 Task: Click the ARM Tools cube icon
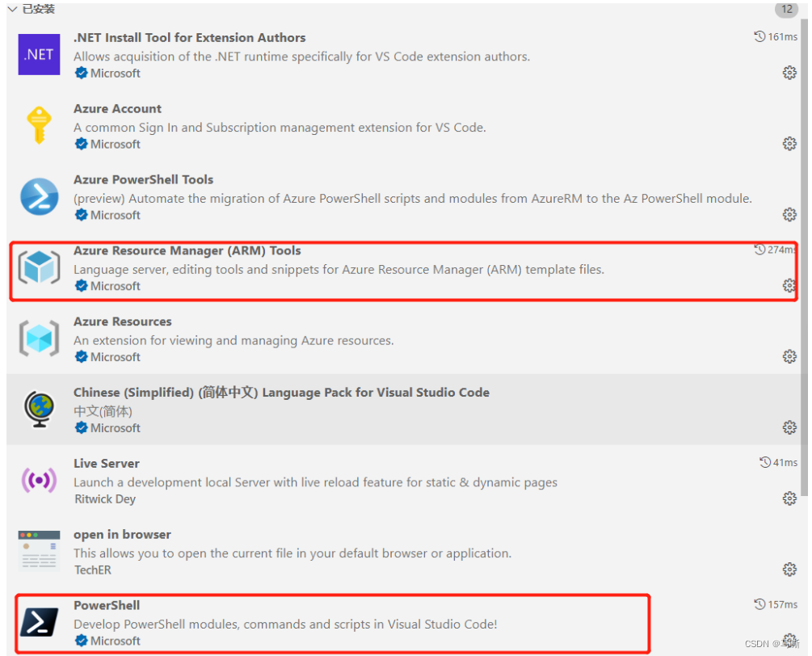39,267
